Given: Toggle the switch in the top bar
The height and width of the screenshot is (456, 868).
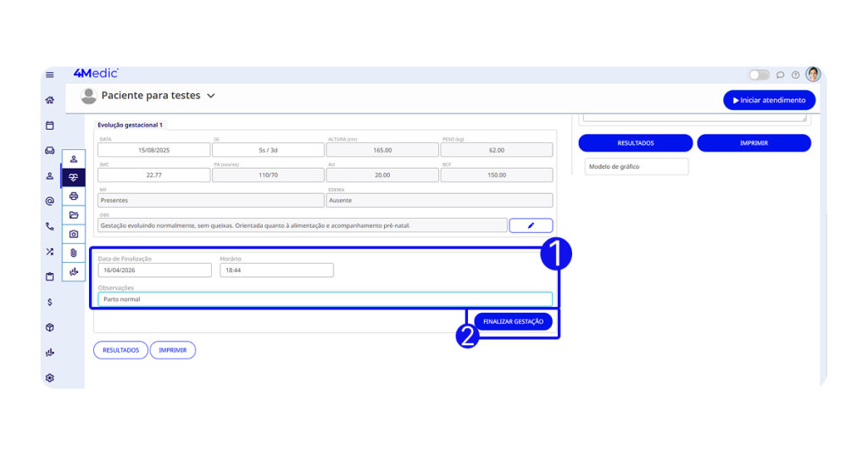Looking at the screenshot, I should (x=759, y=75).
